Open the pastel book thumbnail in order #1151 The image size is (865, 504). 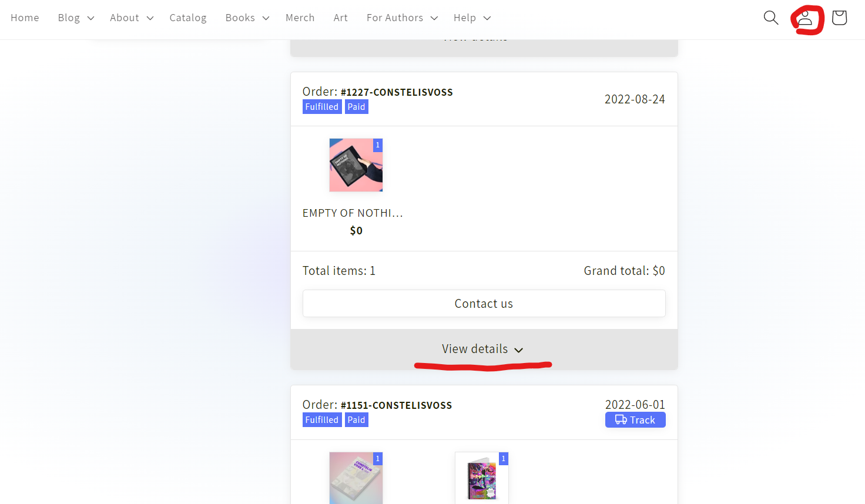(x=356, y=478)
